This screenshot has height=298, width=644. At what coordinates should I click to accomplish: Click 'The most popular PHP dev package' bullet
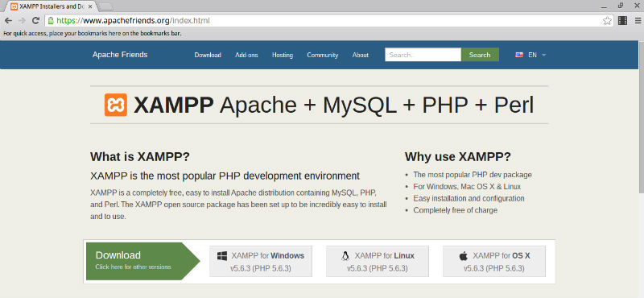pos(473,175)
